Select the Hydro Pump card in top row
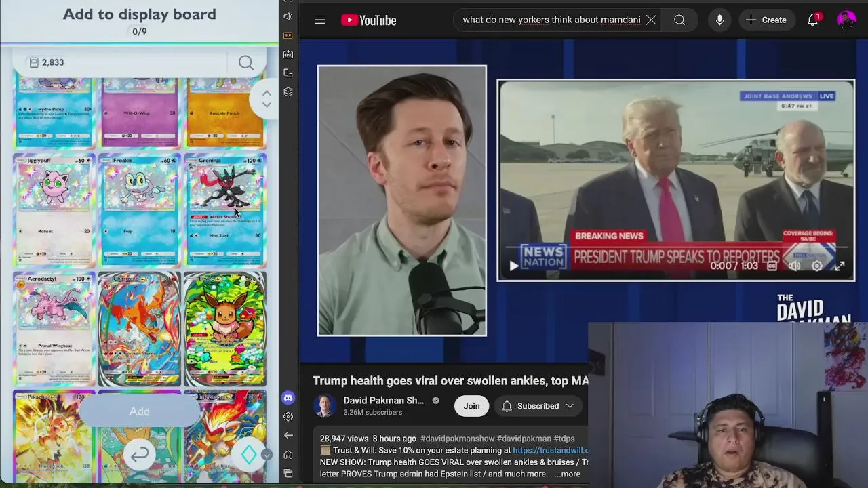 pos(54,113)
